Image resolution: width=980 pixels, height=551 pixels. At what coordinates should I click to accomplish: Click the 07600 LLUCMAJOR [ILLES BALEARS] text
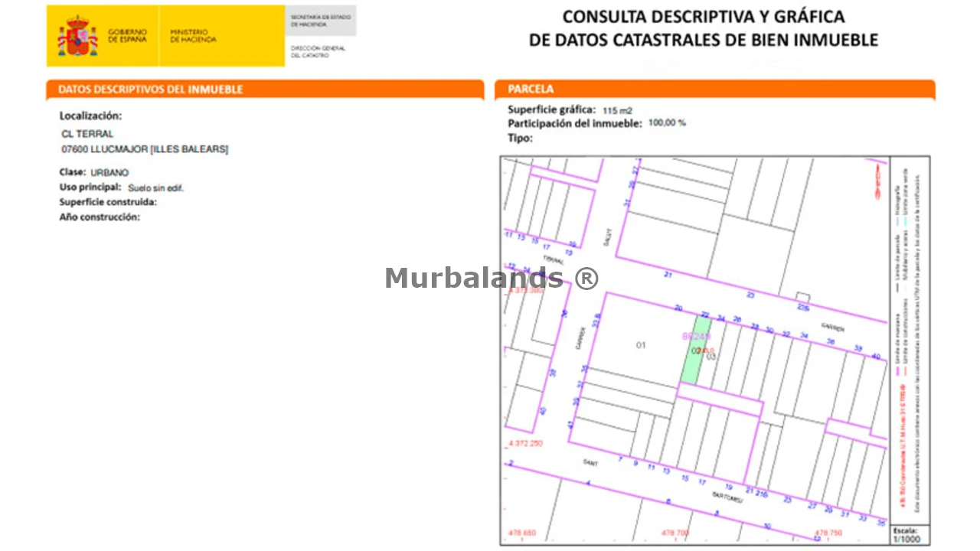click(x=145, y=149)
